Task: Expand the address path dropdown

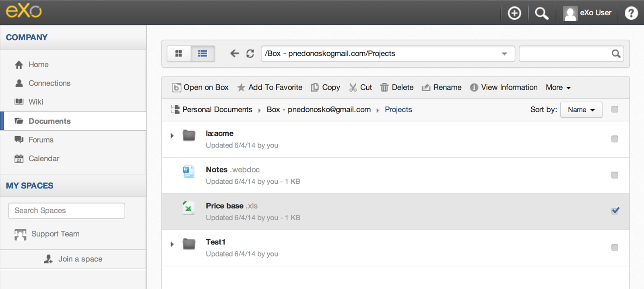Action: [x=504, y=54]
